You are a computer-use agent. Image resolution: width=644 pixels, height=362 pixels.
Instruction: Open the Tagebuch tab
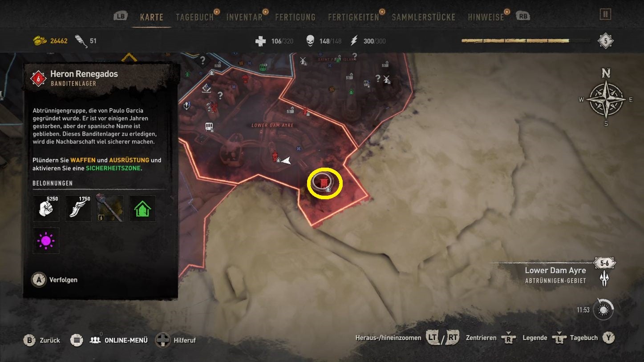(194, 17)
